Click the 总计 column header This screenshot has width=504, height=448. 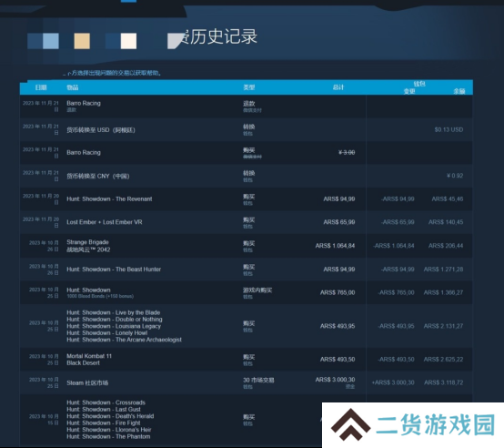tap(338, 87)
